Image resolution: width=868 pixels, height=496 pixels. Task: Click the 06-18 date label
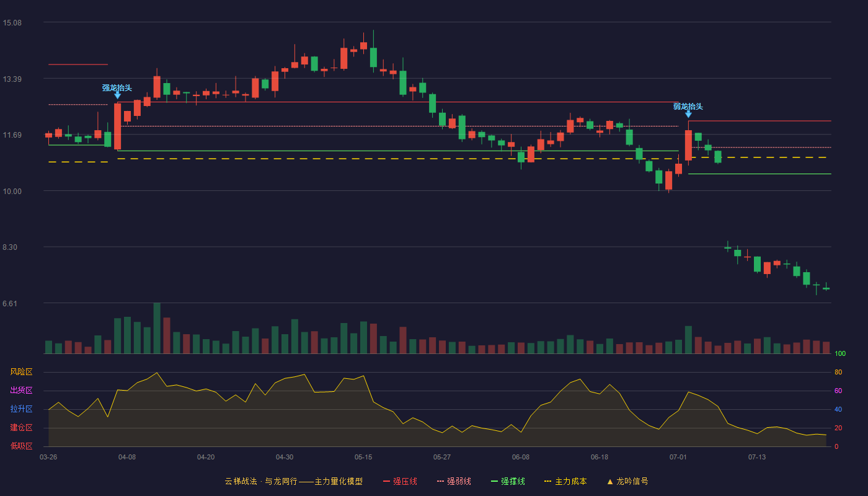click(600, 457)
